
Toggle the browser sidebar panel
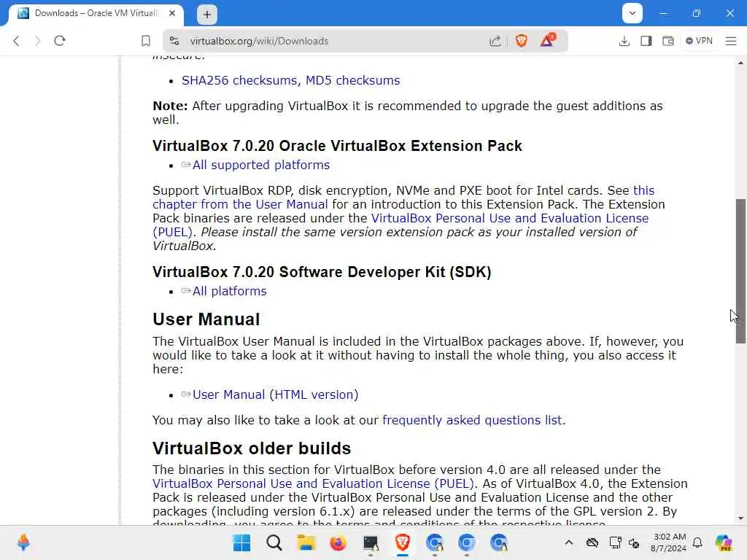(x=646, y=41)
